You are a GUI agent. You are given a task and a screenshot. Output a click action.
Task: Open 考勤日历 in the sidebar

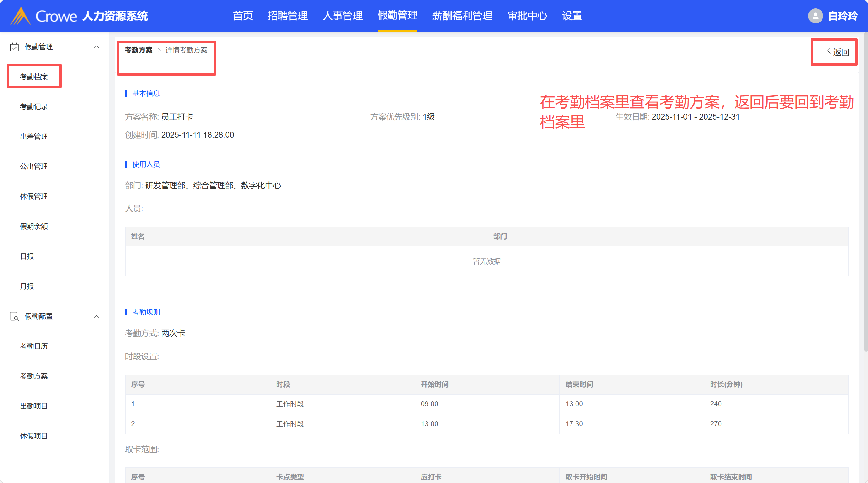[34, 346]
